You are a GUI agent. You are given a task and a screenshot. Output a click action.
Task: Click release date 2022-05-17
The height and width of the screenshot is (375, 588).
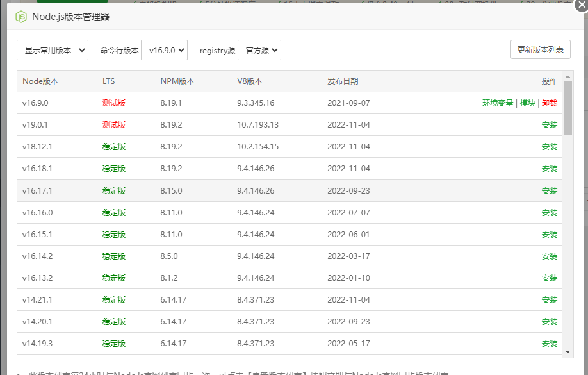[348, 343]
